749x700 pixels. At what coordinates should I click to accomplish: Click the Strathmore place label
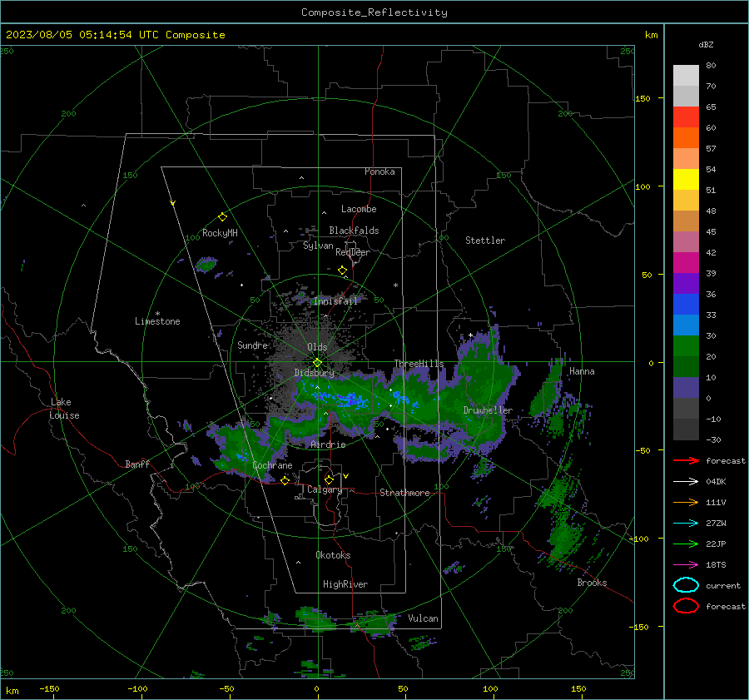[404, 493]
